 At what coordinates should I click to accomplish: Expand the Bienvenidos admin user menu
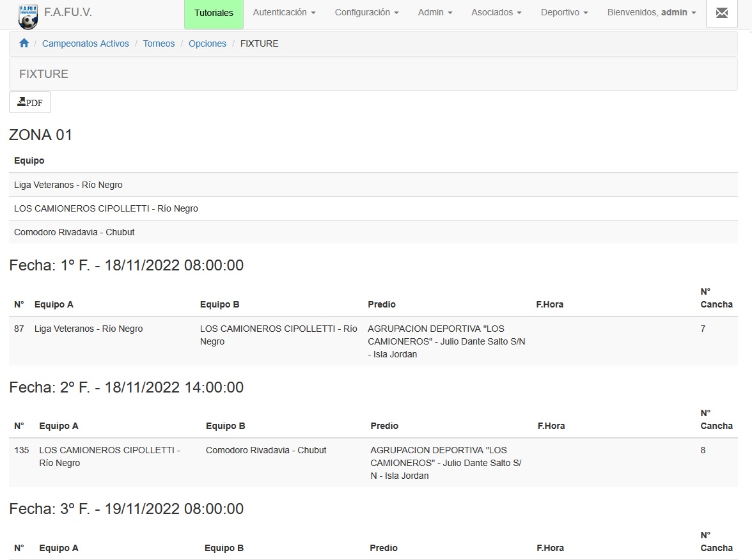pos(651,13)
